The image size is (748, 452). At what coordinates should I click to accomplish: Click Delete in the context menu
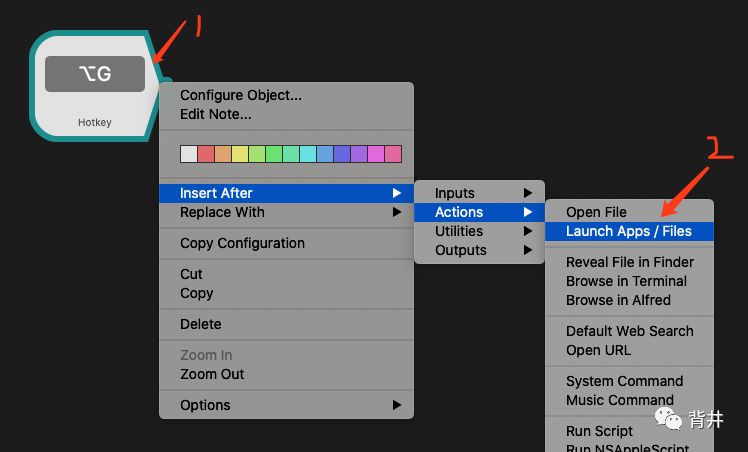[201, 324]
